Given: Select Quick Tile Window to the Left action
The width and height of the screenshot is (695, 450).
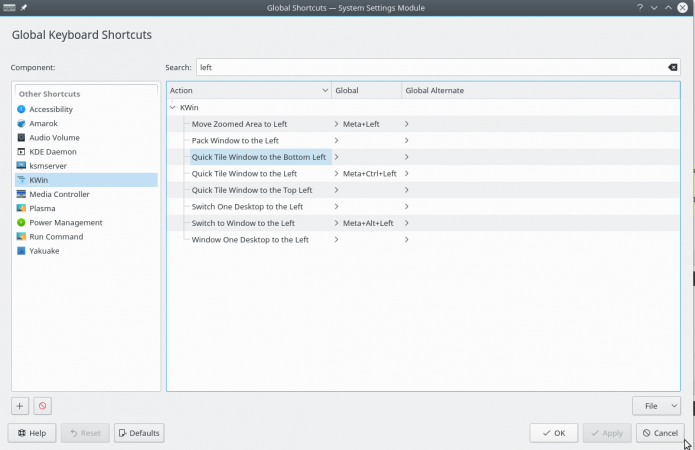Looking at the screenshot, I should [x=244, y=173].
